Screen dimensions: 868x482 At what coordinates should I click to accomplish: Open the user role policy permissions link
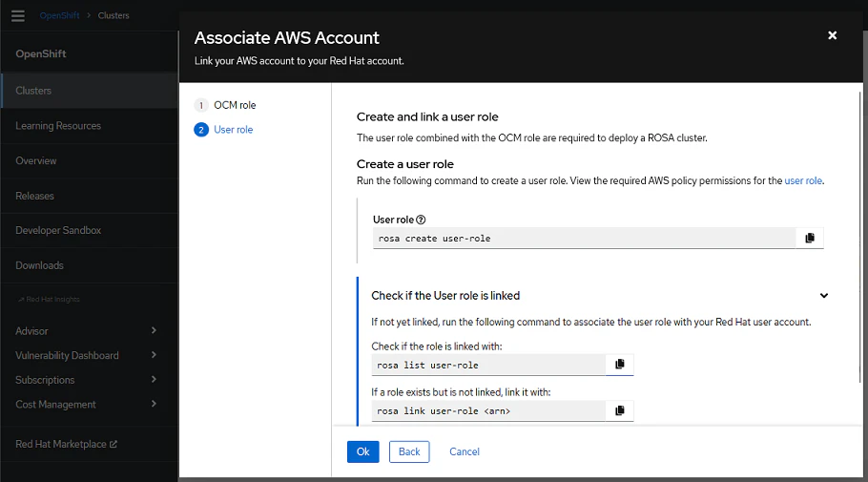[x=803, y=180]
